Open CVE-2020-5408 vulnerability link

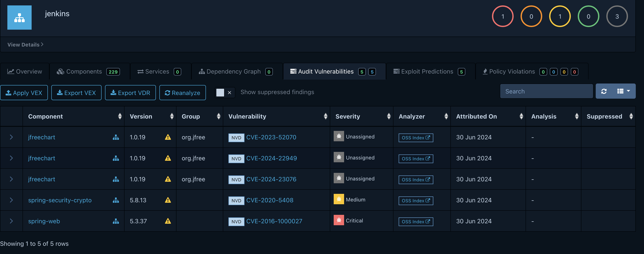pos(270,200)
